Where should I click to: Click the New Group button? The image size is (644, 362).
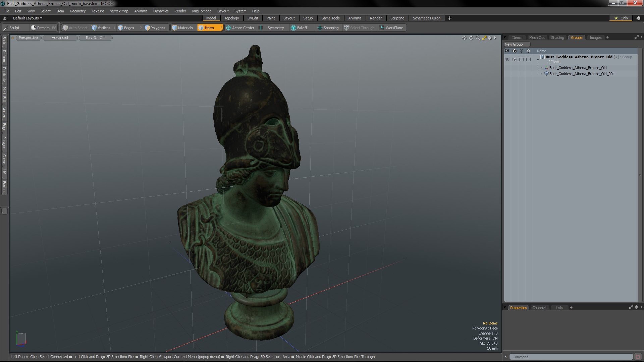[x=517, y=44]
